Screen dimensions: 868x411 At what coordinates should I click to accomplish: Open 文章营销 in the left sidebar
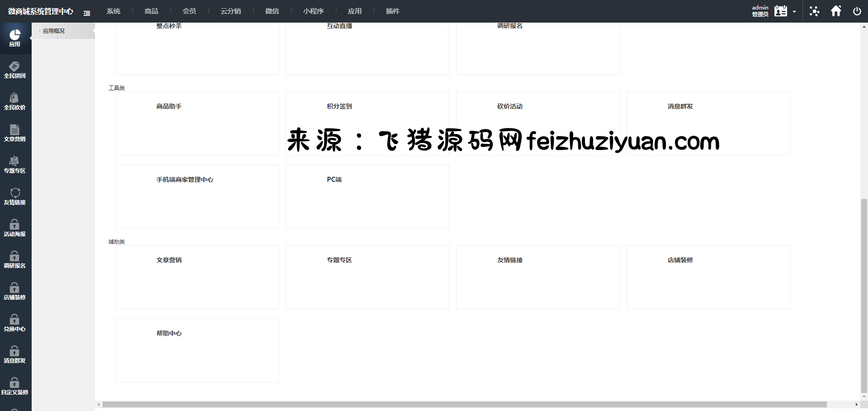(15, 133)
